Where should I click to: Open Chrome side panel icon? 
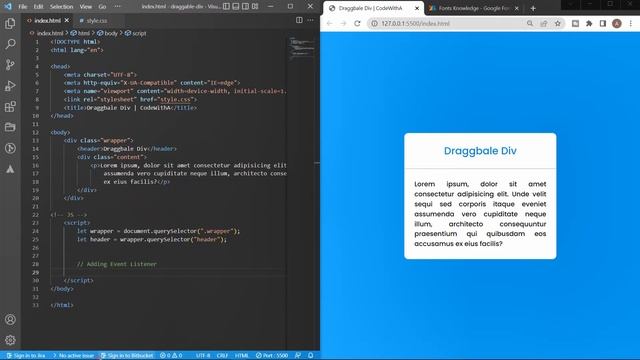point(603,24)
